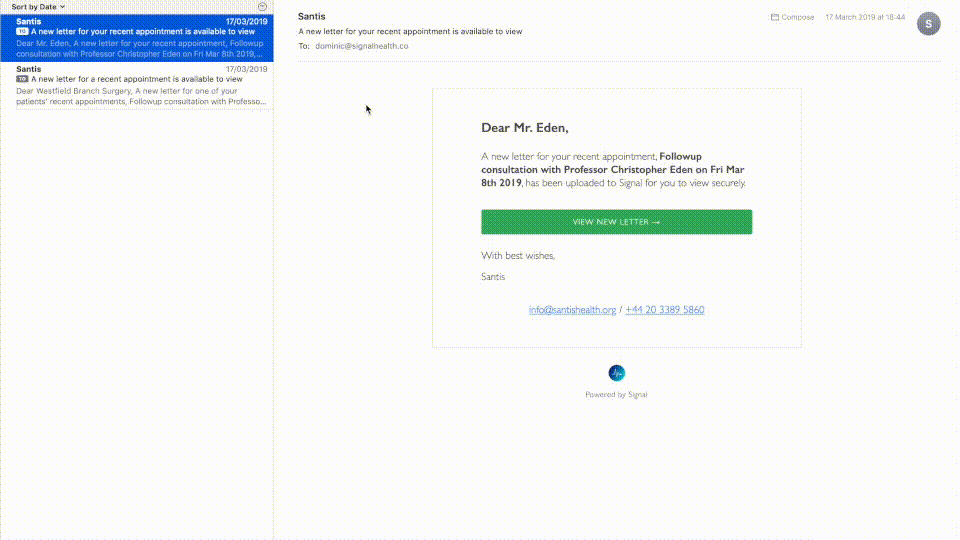The width and height of the screenshot is (960, 540).
Task: Click the sender avatar with letter S
Action: (928, 24)
